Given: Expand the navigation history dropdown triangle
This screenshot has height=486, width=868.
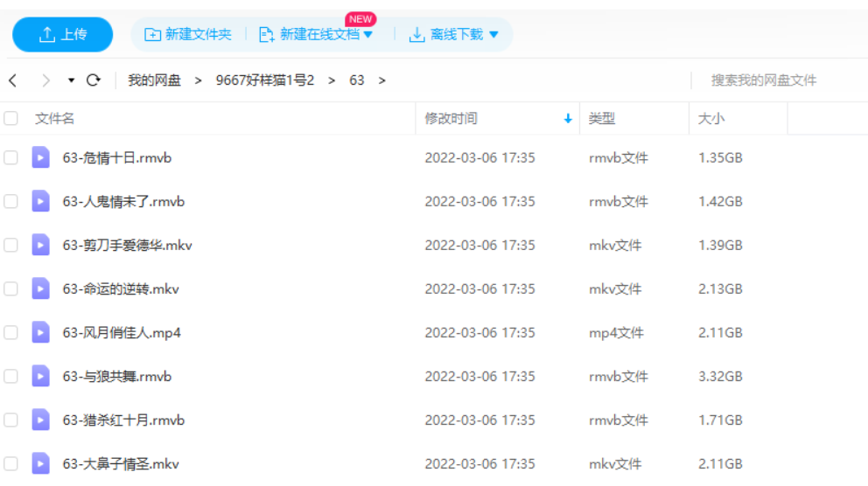Looking at the screenshot, I should (71, 80).
